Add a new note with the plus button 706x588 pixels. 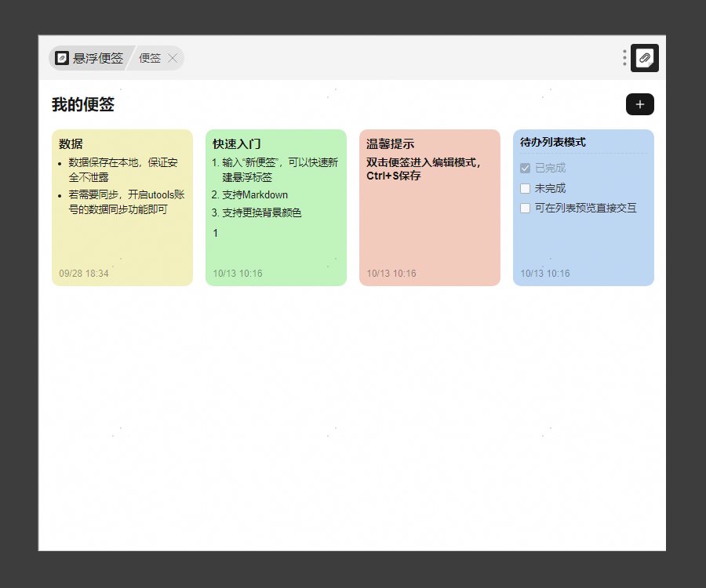639,104
